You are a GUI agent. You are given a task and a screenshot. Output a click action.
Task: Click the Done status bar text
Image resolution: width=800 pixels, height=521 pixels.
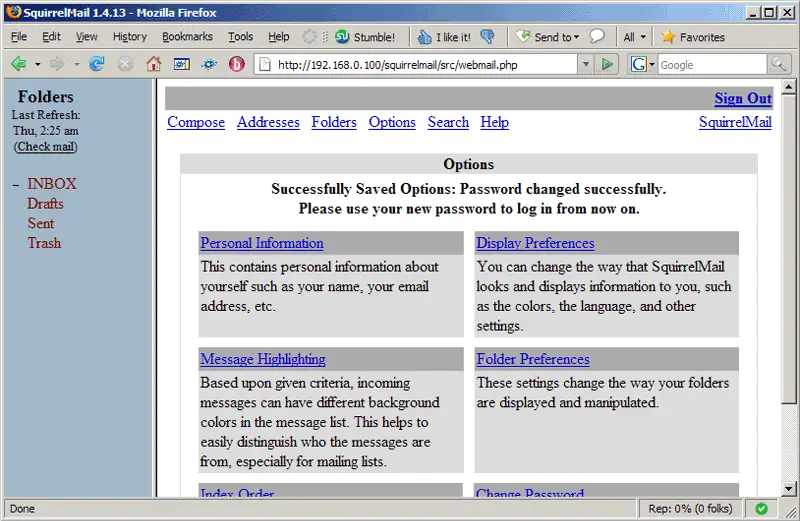click(x=22, y=509)
